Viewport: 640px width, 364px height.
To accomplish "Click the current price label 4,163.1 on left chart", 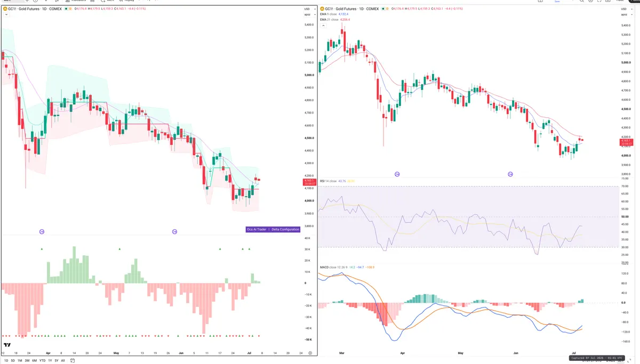I will [309, 181].
